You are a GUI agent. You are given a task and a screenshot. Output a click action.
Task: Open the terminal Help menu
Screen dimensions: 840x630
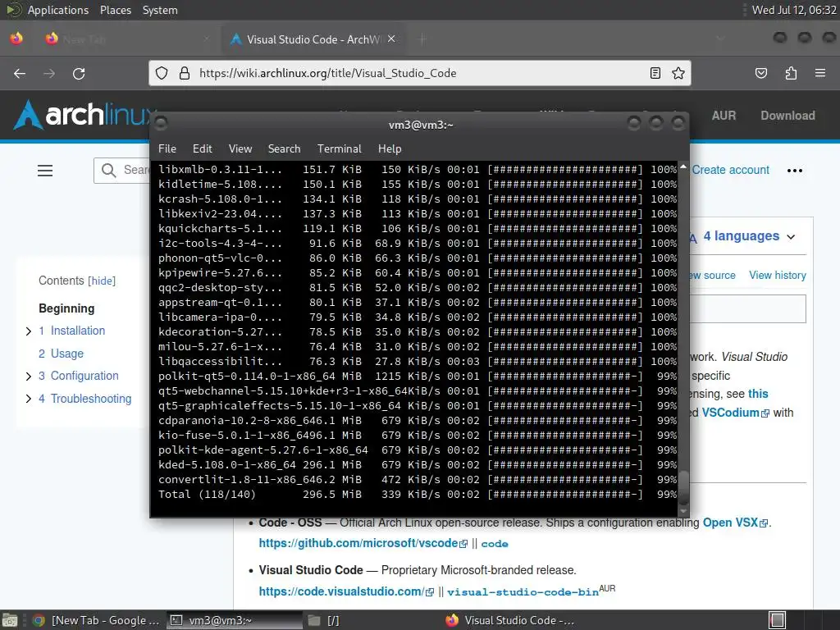pos(390,149)
